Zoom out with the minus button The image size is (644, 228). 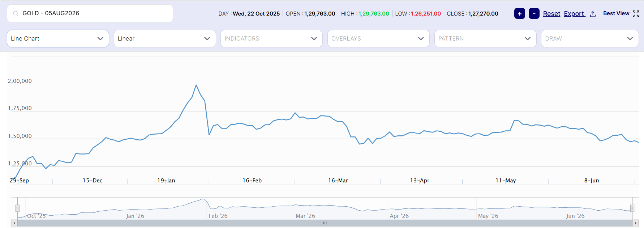click(x=534, y=13)
